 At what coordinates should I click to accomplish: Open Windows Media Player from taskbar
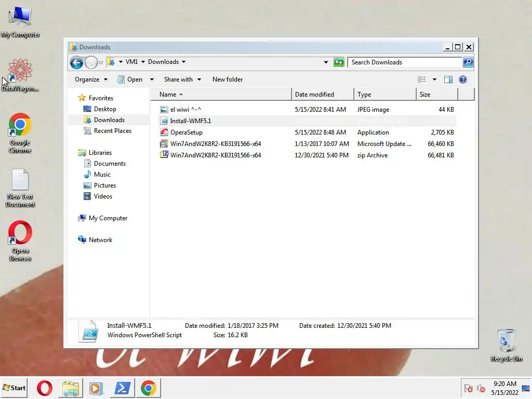point(96,388)
